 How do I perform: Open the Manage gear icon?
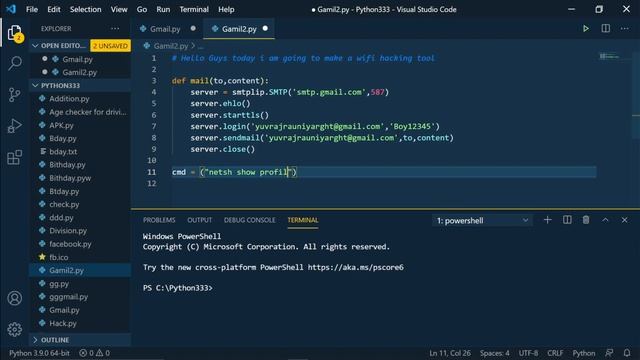(15, 329)
